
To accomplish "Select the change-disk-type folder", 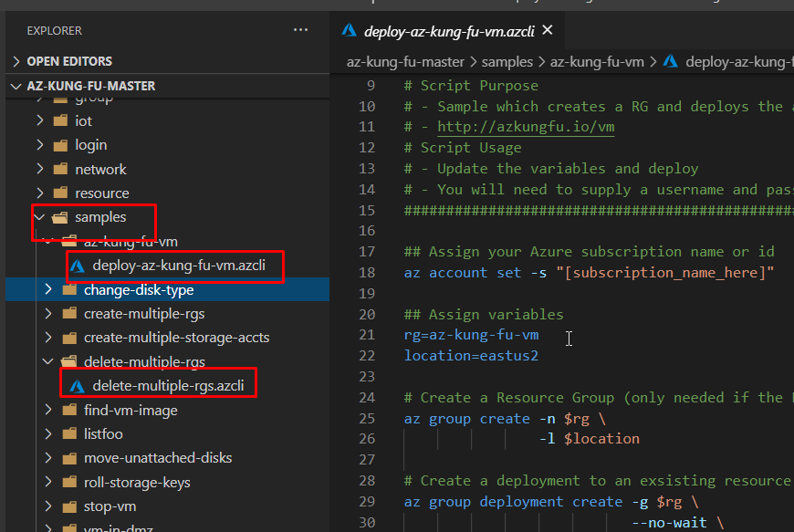I will tap(139, 290).
